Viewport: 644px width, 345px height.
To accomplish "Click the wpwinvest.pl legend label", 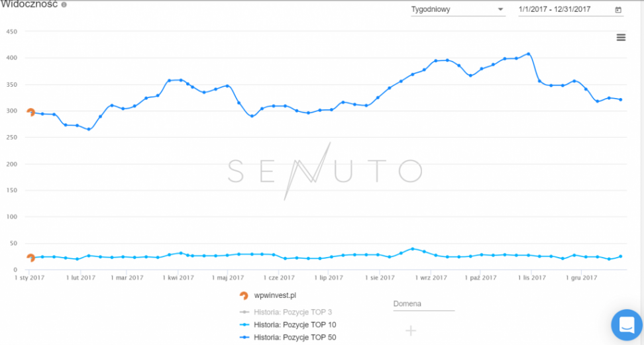I will (274, 295).
